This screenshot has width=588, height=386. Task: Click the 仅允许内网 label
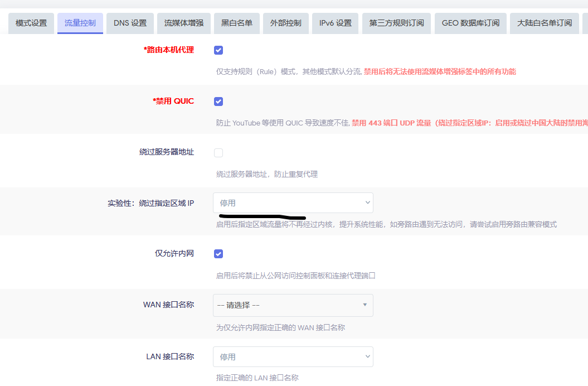coord(174,253)
